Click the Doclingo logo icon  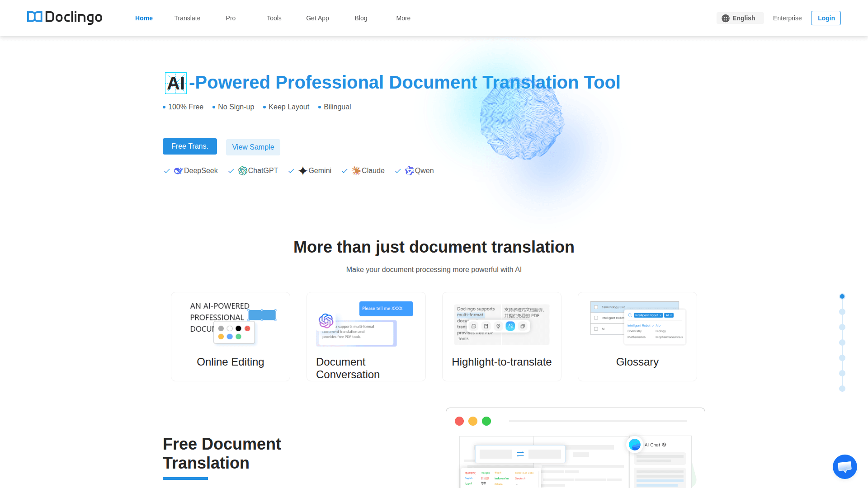tap(34, 17)
